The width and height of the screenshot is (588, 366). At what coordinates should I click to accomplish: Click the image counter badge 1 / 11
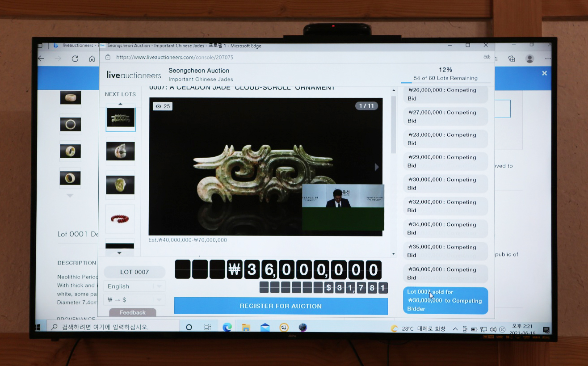point(367,106)
